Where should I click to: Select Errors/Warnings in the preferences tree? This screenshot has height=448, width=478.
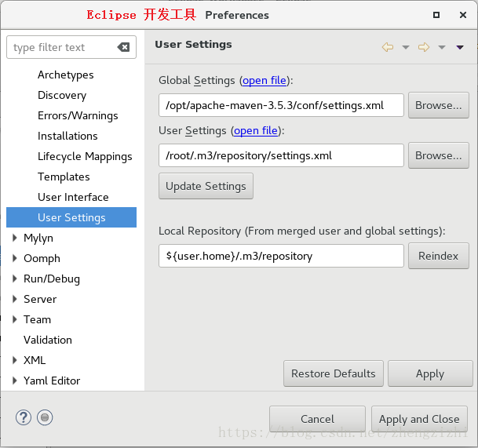point(78,115)
